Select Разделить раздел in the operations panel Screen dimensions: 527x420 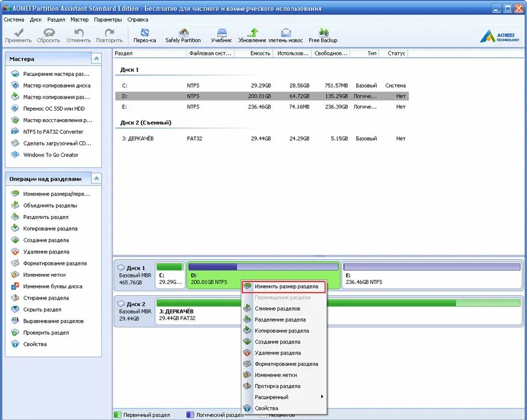(x=46, y=217)
